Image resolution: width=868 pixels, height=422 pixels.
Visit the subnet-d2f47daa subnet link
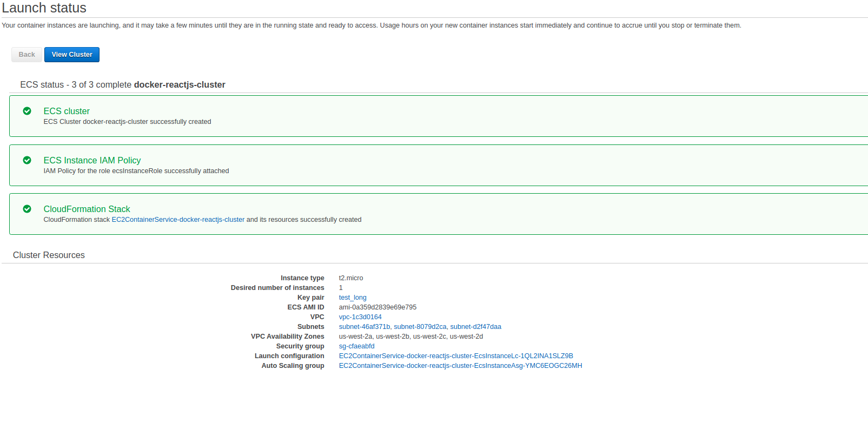pyautogui.click(x=475, y=327)
